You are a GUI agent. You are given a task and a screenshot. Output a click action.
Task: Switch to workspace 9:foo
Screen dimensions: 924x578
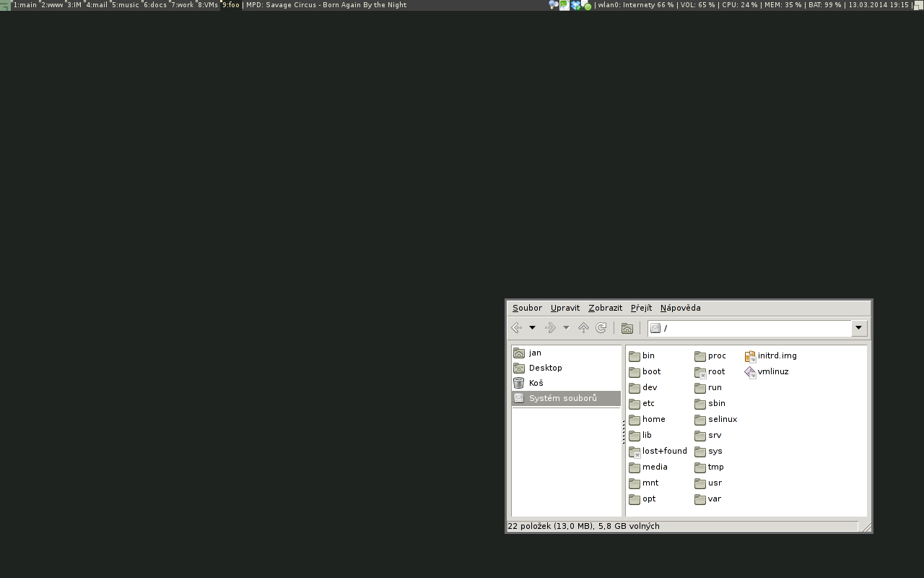pyautogui.click(x=230, y=4)
